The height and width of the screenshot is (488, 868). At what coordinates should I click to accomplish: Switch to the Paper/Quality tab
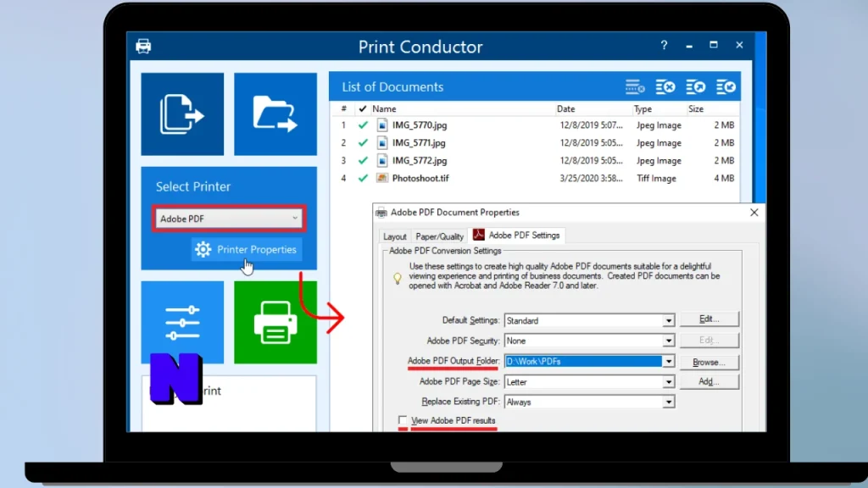[440, 236]
